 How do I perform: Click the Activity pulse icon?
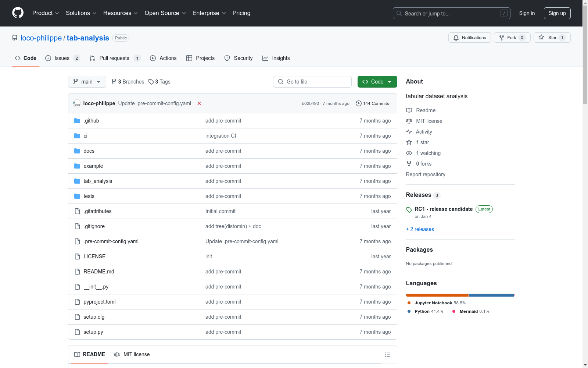pyautogui.click(x=409, y=132)
